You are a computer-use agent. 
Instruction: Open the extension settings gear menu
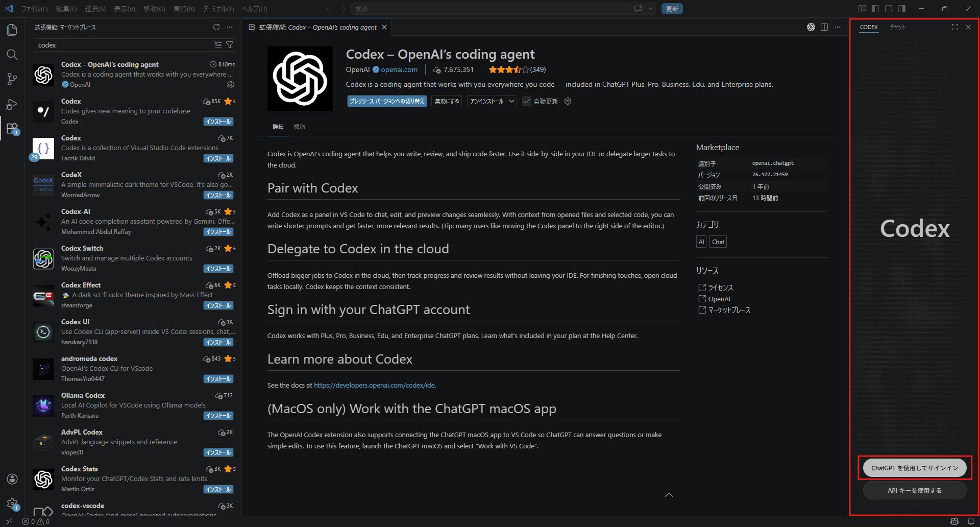click(568, 101)
